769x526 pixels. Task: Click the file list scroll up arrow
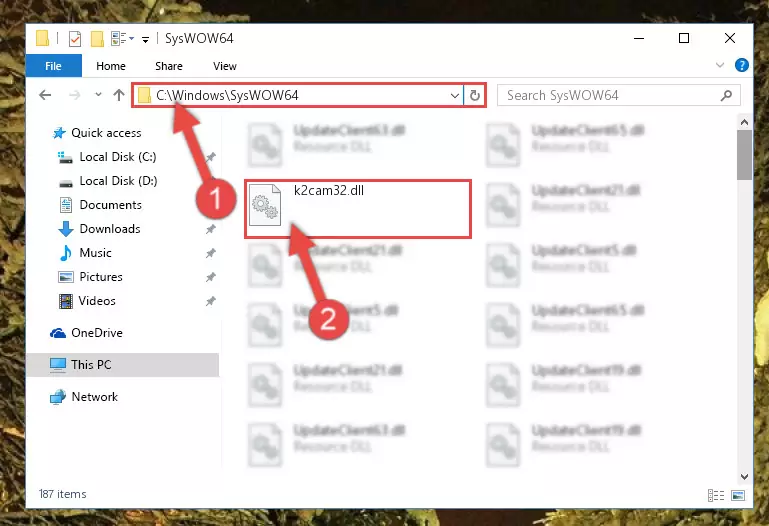pos(744,122)
